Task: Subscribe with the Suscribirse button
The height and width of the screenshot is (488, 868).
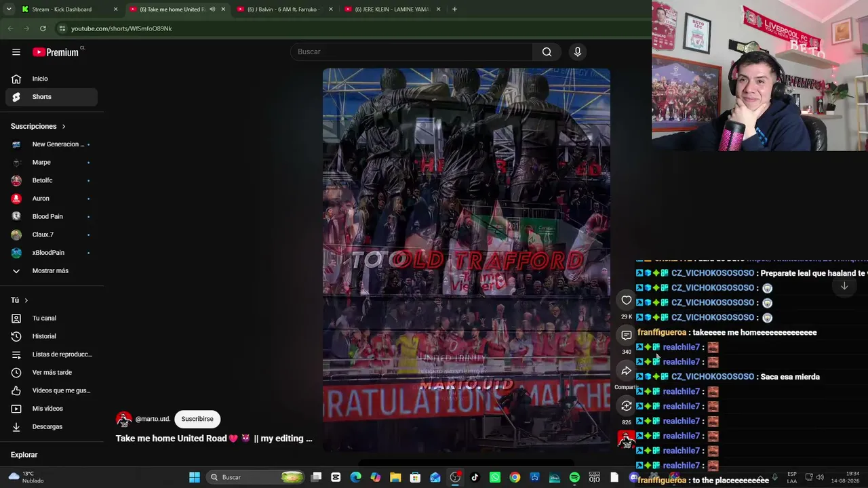Action: click(197, 419)
